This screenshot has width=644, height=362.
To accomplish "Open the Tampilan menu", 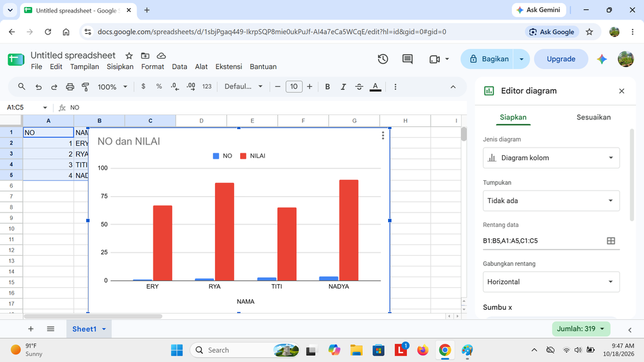I will point(84,67).
